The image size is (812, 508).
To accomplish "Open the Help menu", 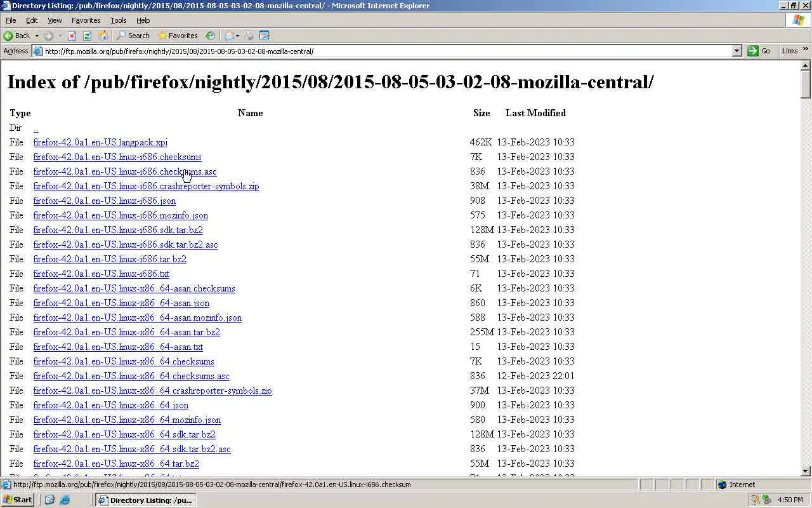I will pyautogui.click(x=143, y=20).
